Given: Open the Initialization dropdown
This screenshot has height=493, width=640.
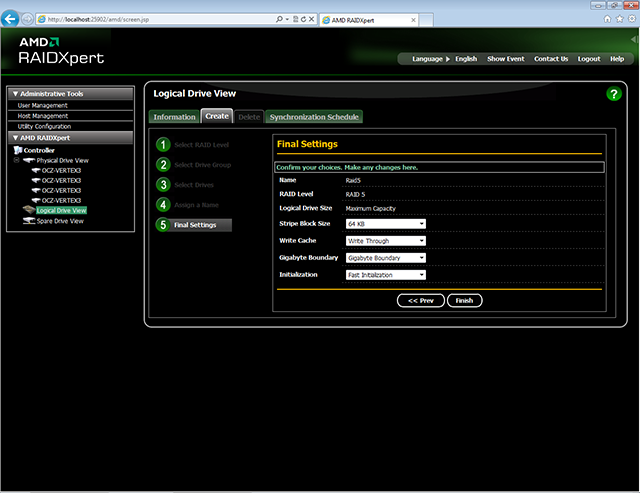Looking at the screenshot, I should [386, 275].
